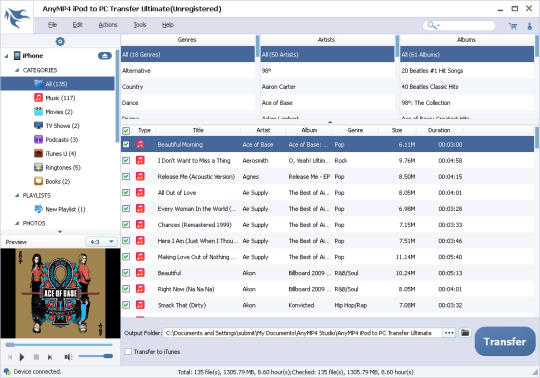Select the Books category icon
Screen dimensions: 540x378
click(38, 181)
